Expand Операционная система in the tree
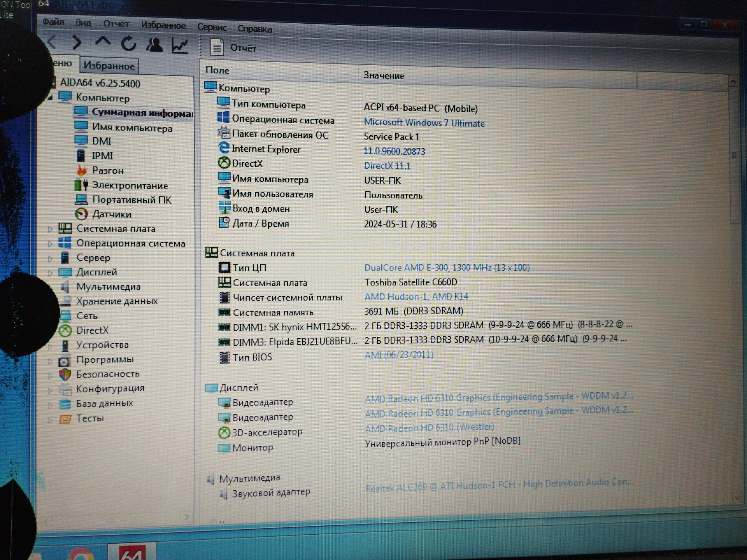Image resolution: width=747 pixels, height=560 pixels. (x=50, y=243)
